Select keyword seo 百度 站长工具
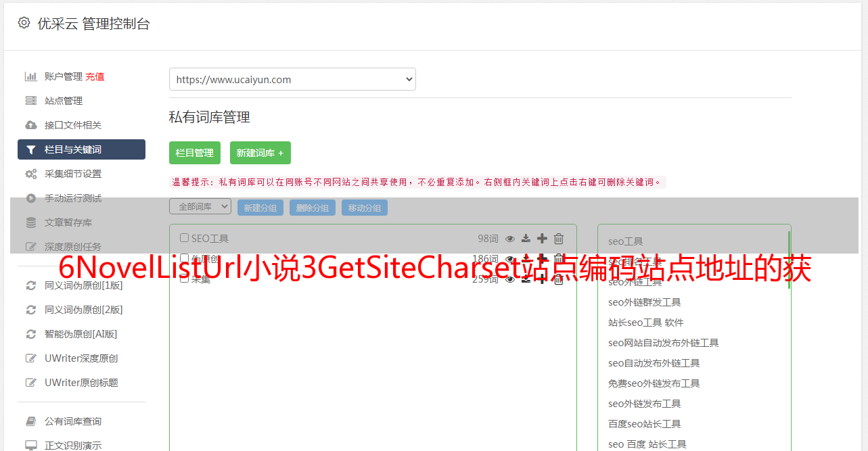Screen dimensions: 868x451 point(647,444)
